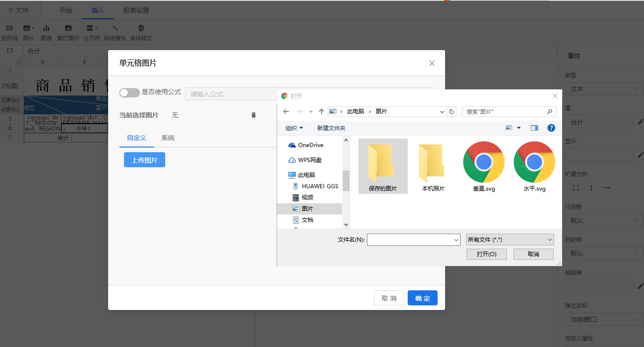Viewport: 644px width, 347px height.
Task: Click the page break (分页符) icon
Action: (90, 28)
